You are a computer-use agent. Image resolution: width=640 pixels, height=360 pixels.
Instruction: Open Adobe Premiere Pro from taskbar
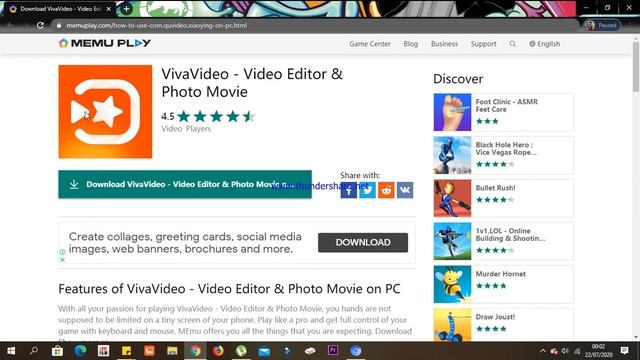333,351
